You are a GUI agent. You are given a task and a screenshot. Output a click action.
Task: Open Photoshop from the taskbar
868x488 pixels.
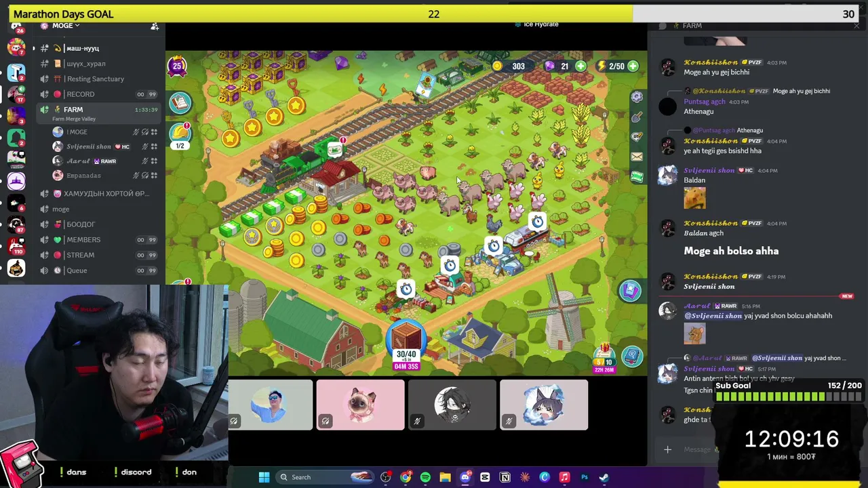[584, 477]
